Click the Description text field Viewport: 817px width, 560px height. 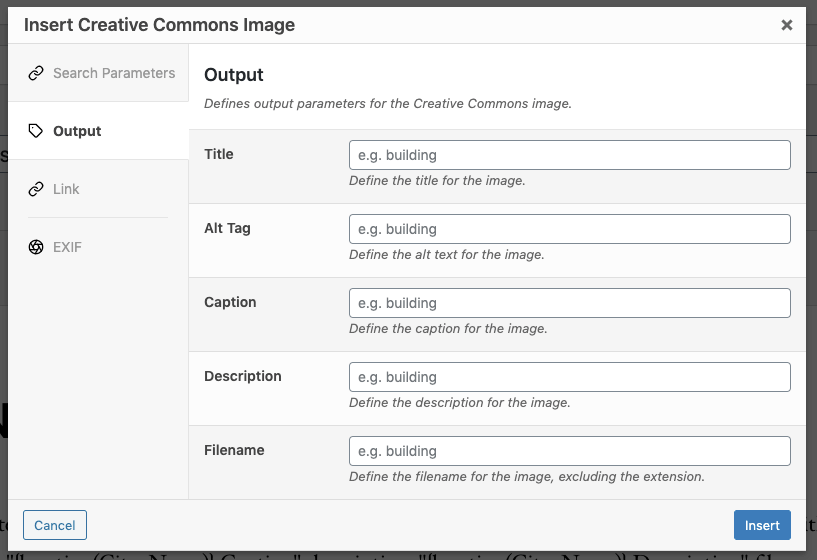[569, 377]
